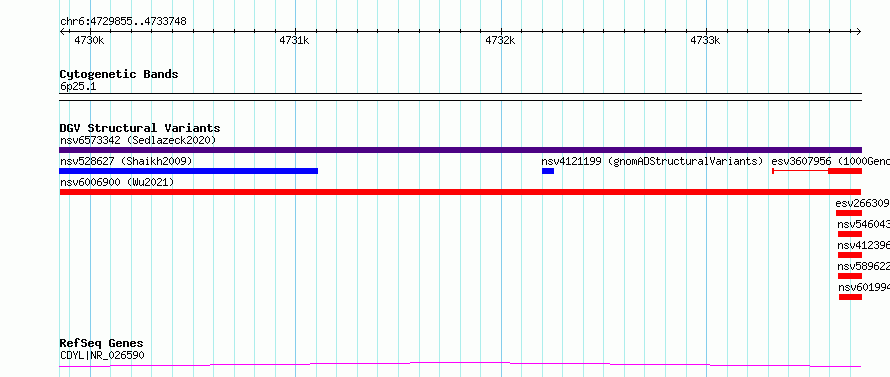Image resolution: width=890 pixels, height=377 pixels.
Task: Click the 4731k ruler tick label
Action: [294, 40]
